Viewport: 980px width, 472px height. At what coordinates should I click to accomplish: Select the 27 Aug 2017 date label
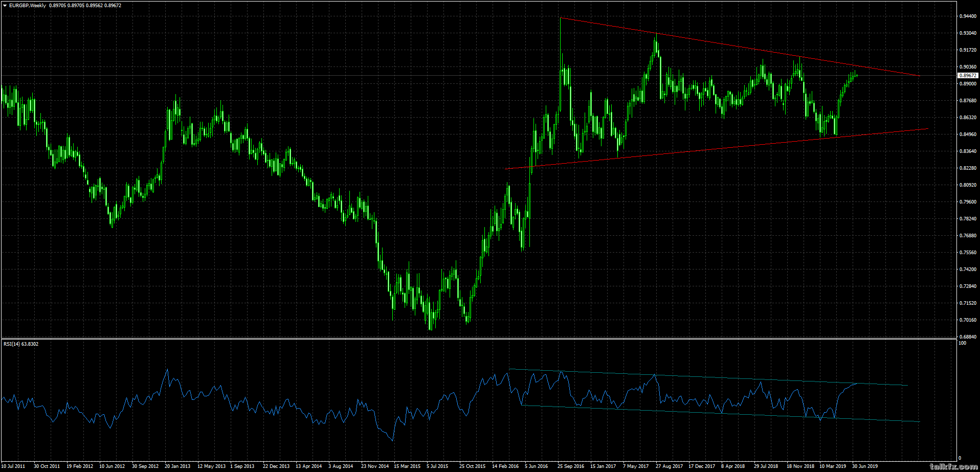[x=669, y=466]
